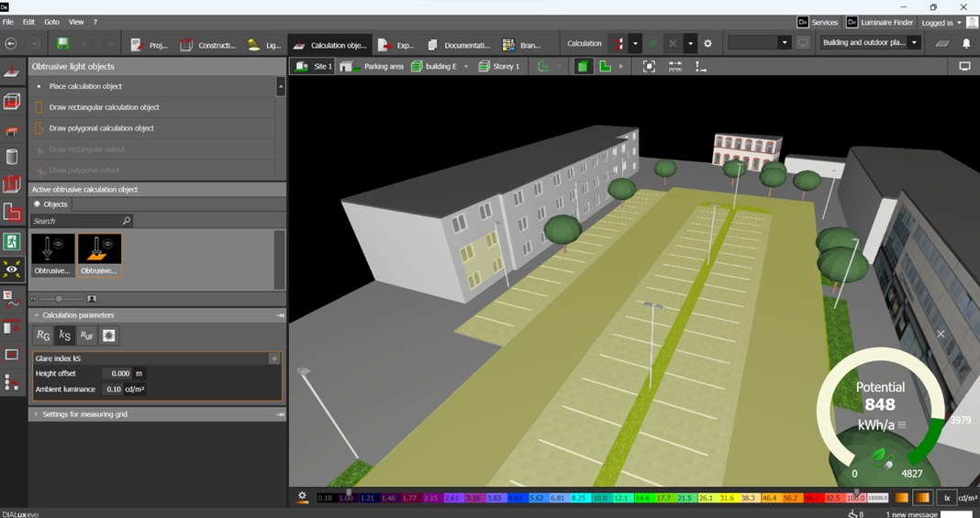Toggle the RG glare rating parameter
The height and width of the screenshot is (518, 980).
(x=43, y=336)
